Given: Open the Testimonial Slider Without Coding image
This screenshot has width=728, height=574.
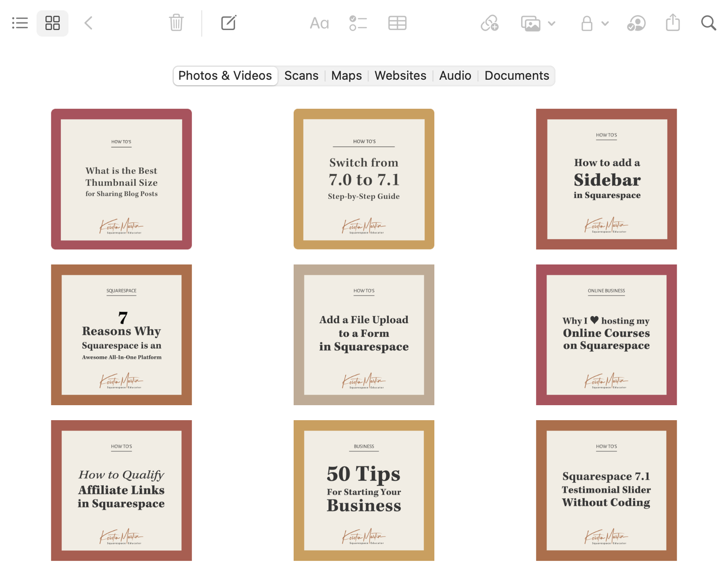Looking at the screenshot, I should (x=607, y=491).
